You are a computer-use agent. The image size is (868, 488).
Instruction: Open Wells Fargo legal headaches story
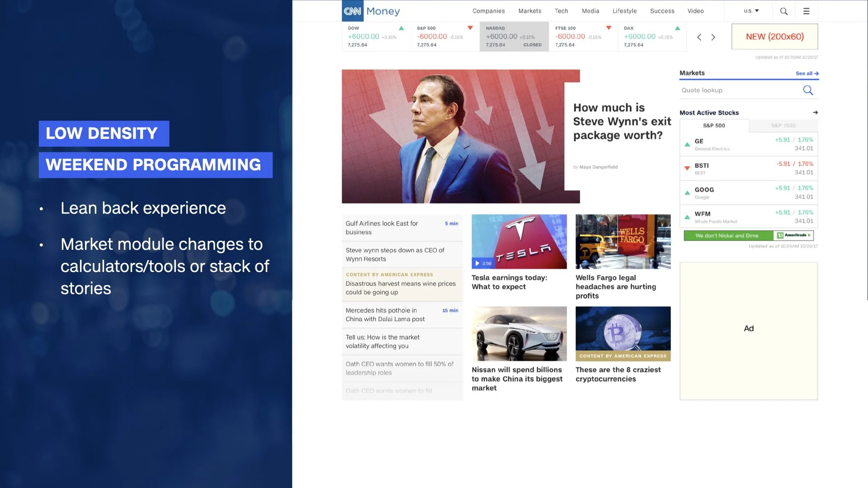coord(615,286)
